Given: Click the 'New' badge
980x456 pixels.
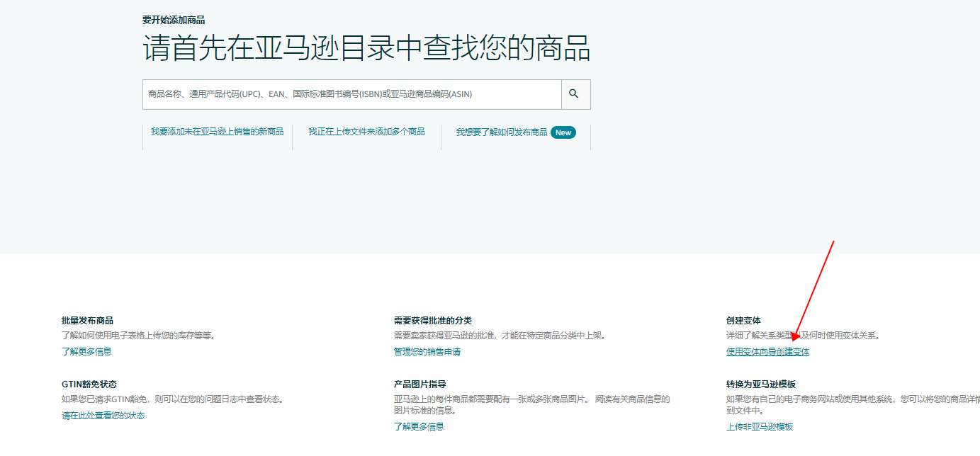Looking at the screenshot, I should [563, 132].
